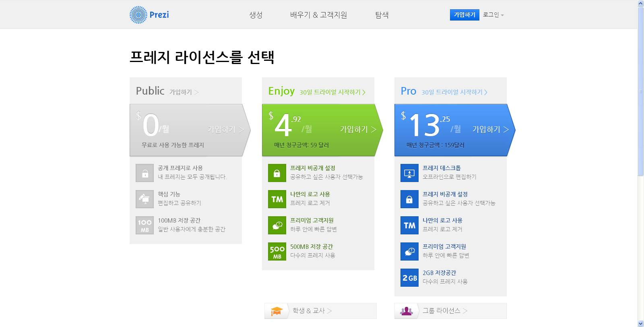Click the 공개 프레지로 사용 feature text

[x=180, y=168]
